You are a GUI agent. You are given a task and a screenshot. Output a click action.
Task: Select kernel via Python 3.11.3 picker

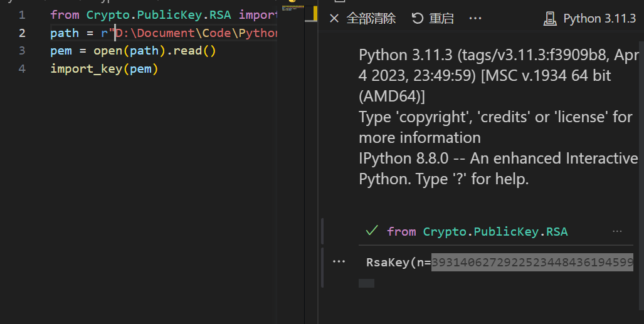coord(599,19)
